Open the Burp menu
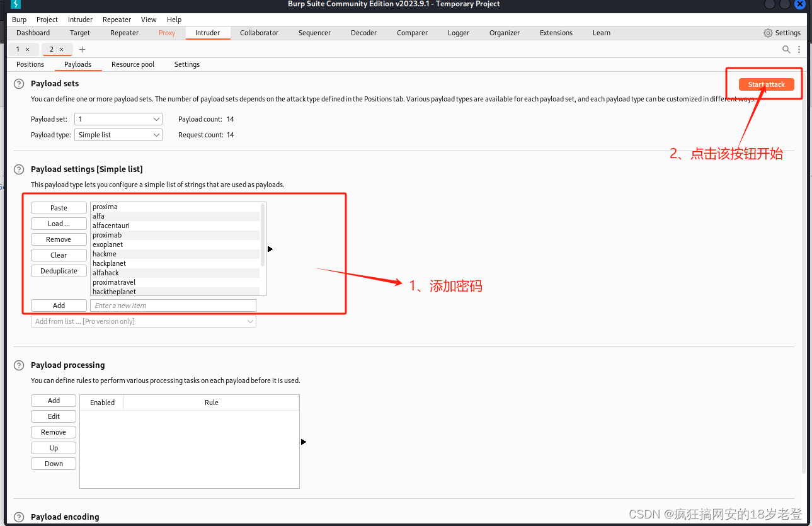This screenshot has width=812, height=526. pos(20,20)
